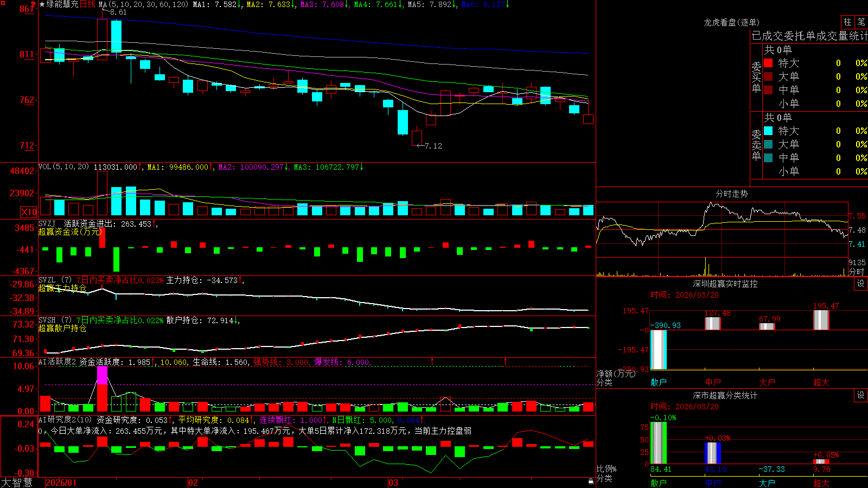Click the lock icon at the chart's bottom-right corner
This screenshot has height=488, width=868.
click(x=591, y=481)
